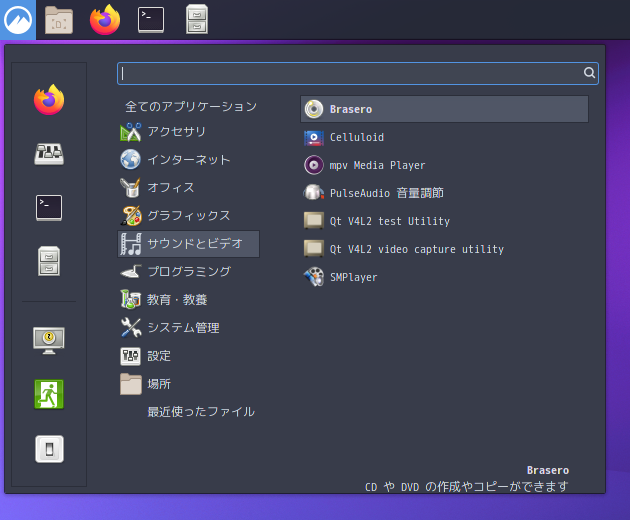This screenshot has height=520, width=630.
Task: Open settings manager icon in favorites sidebar
Action: [49, 154]
